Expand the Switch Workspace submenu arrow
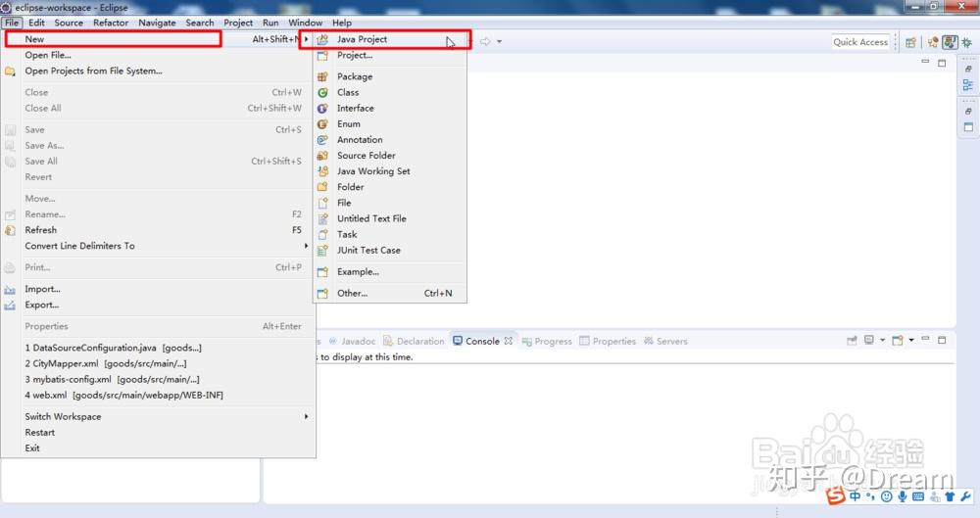Screen dimensions: 980x518 [x=306, y=416]
